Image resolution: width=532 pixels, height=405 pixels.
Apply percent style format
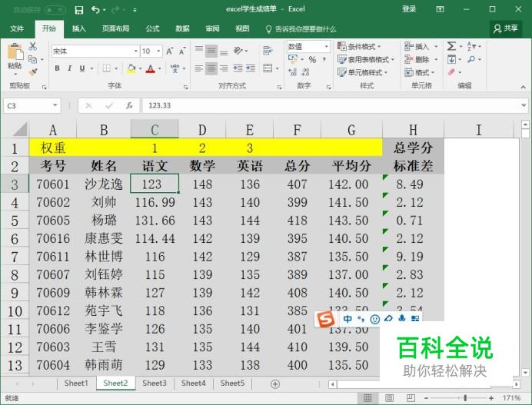(x=312, y=60)
